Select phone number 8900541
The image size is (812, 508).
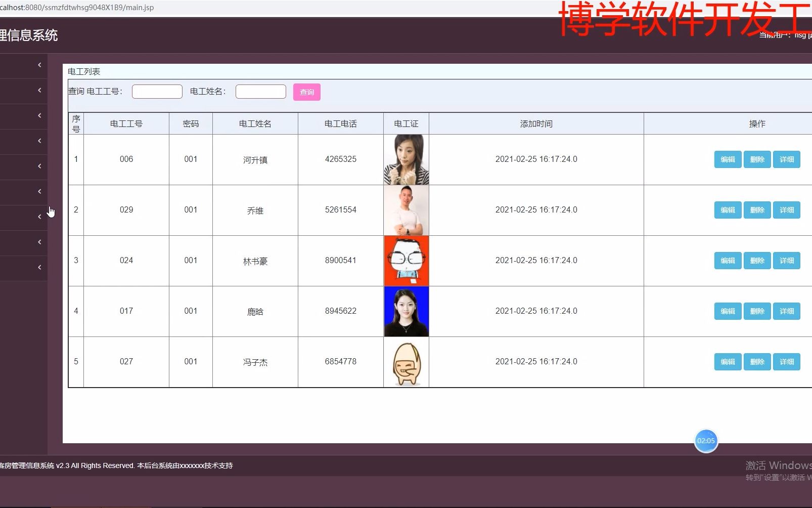(x=341, y=260)
